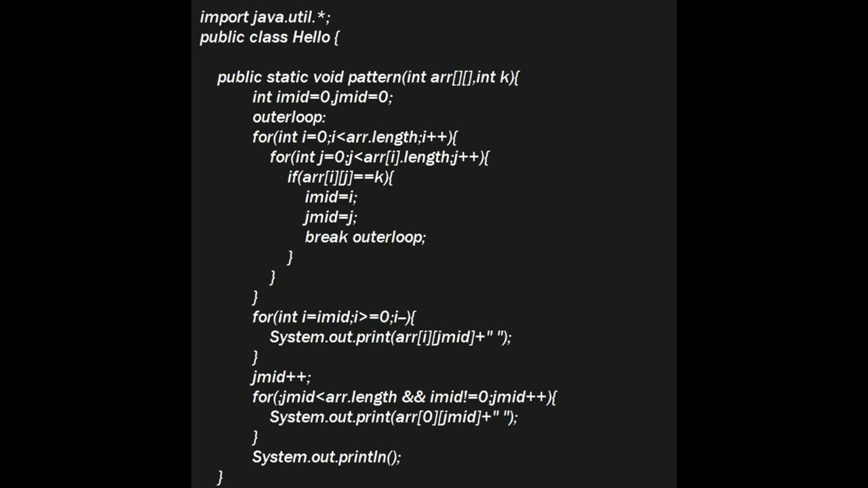Click the print statement with arr[0][jmid]
This screenshot has width=868, height=488.
coord(393,417)
